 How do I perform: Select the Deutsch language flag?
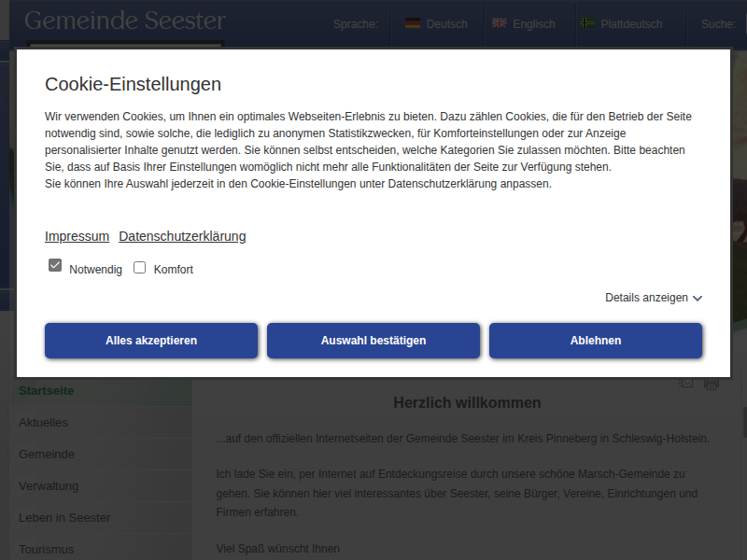coord(411,24)
